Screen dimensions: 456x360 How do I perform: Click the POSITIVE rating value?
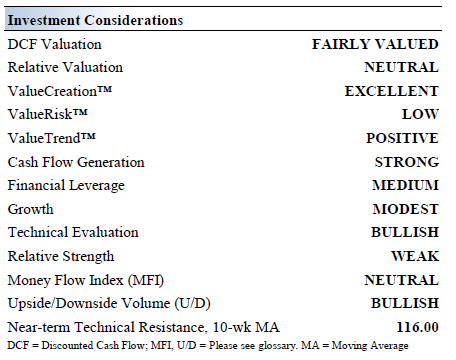(402, 138)
